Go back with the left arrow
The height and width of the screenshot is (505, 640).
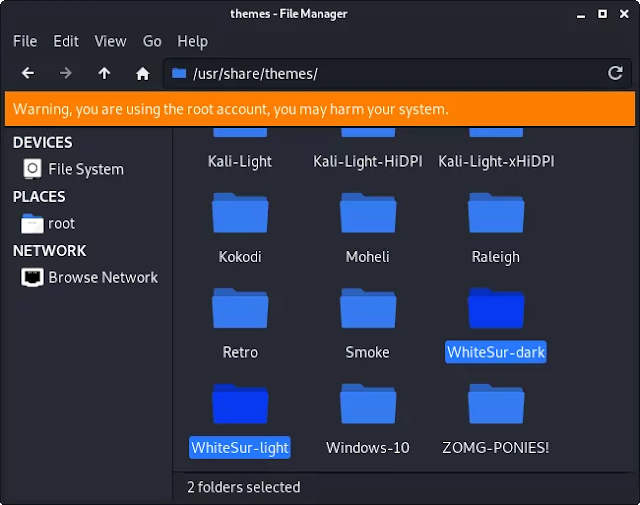pyautogui.click(x=28, y=73)
